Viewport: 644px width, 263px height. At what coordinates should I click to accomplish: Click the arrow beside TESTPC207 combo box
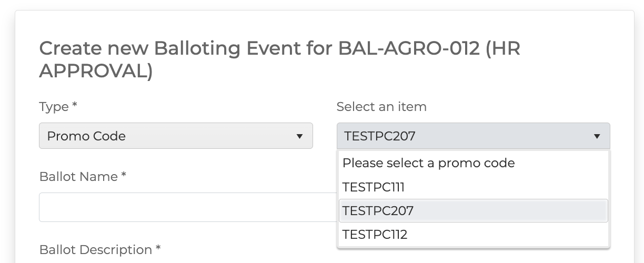click(597, 136)
